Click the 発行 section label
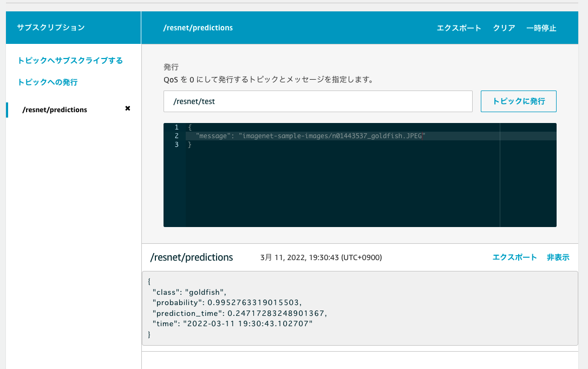Image resolution: width=588 pixels, height=369 pixels. coord(171,67)
